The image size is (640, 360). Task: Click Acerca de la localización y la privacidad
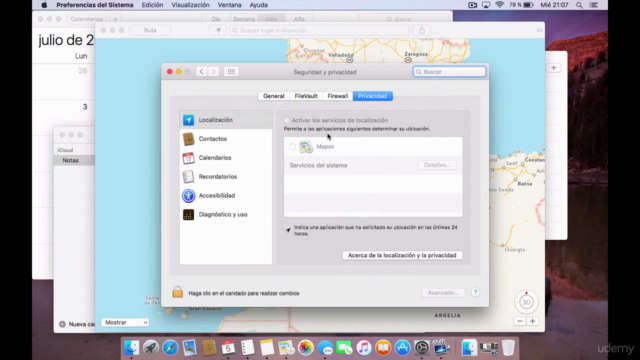tap(402, 255)
